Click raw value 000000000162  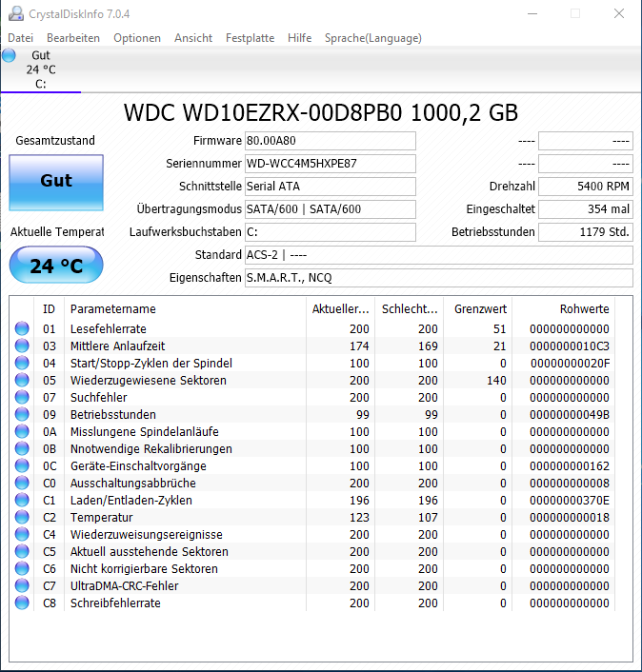click(x=569, y=465)
